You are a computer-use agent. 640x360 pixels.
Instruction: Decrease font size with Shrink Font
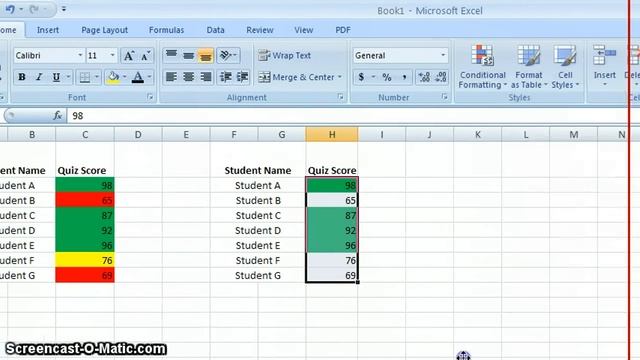point(146,56)
